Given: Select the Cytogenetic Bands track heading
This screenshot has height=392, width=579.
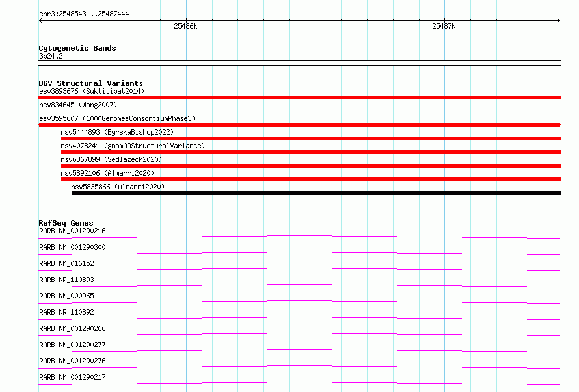Looking at the screenshot, I should (77, 48).
